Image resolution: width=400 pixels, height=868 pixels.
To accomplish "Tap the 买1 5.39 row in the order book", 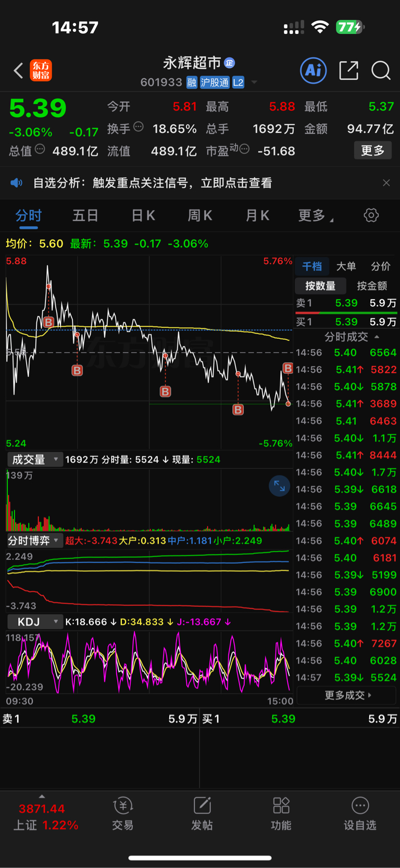I will point(346,322).
